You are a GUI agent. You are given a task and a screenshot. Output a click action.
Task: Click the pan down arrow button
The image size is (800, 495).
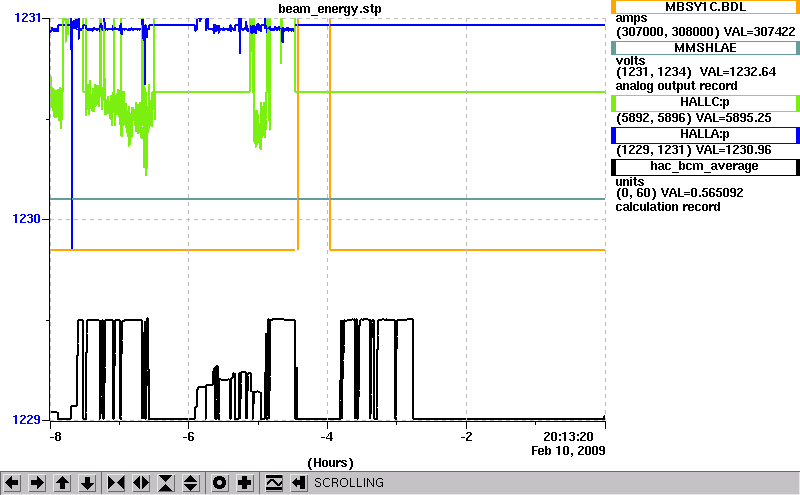point(87,483)
